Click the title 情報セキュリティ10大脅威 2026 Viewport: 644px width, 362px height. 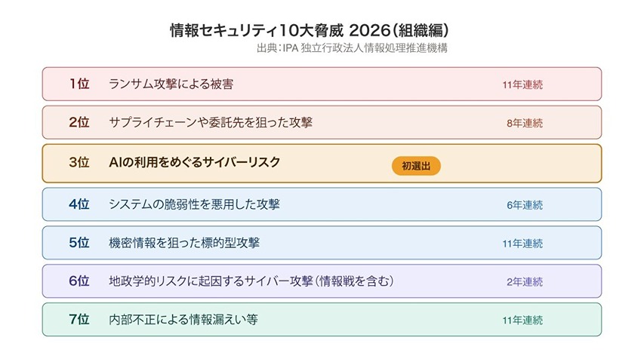pos(310,31)
